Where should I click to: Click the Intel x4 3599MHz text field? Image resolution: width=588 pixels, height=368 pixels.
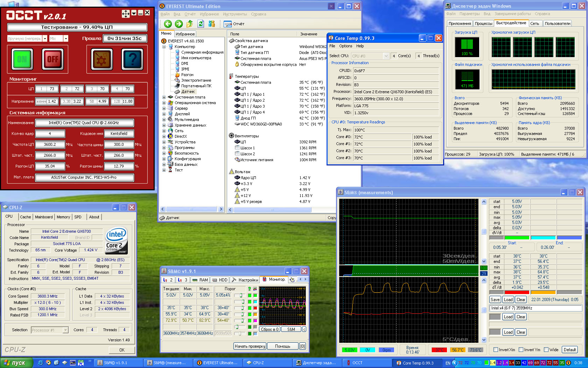pyautogui.click(x=535, y=308)
